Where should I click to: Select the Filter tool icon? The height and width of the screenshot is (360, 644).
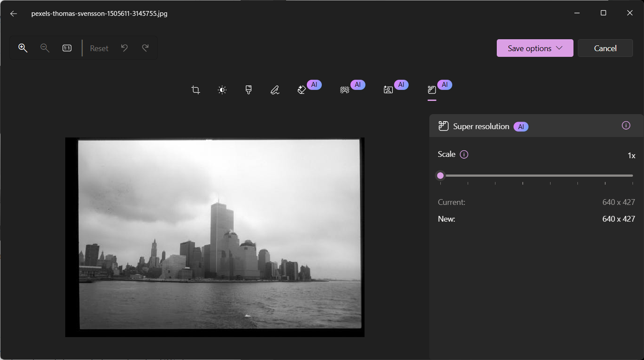pyautogui.click(x=249, y=90)
